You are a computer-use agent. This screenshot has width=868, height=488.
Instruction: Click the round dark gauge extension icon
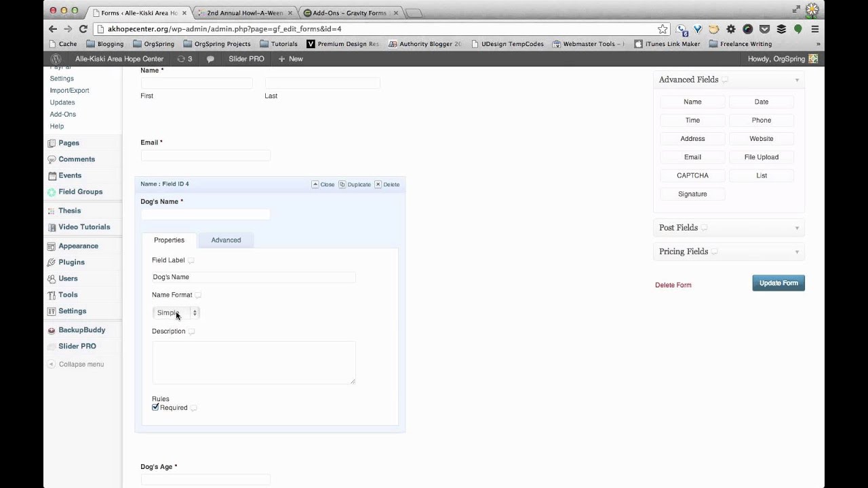(x=748, y=29)
